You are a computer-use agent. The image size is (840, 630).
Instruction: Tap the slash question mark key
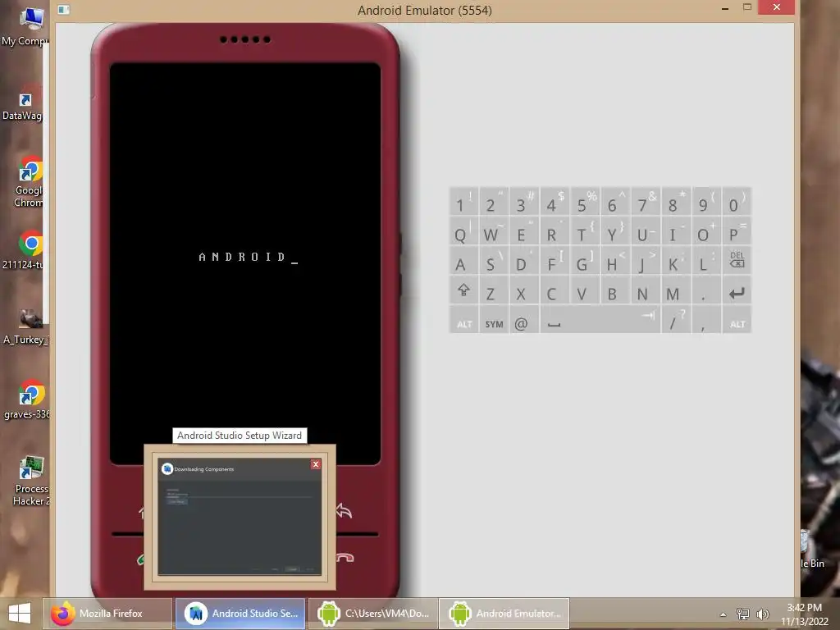(676, 320)
